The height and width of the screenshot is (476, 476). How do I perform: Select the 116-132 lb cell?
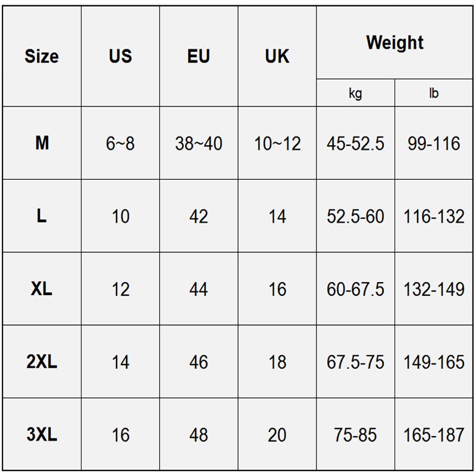point(434,216)
